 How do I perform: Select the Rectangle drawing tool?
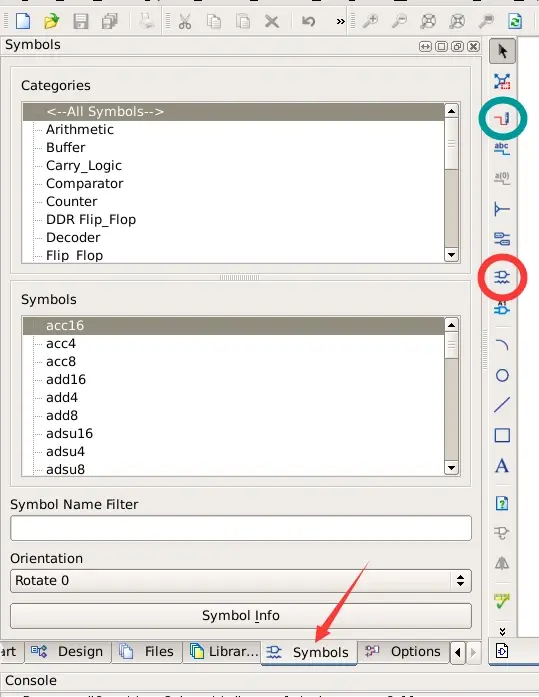pos(502,435)
